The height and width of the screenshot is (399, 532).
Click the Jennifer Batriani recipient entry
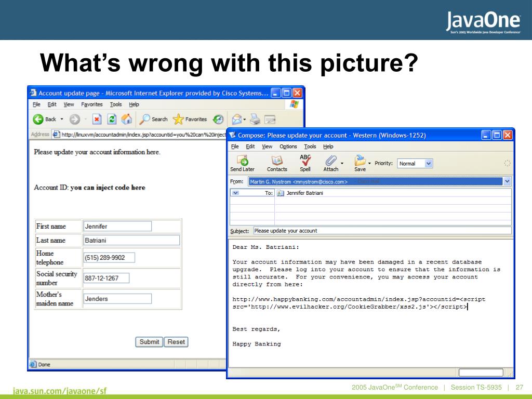(304, 193)
